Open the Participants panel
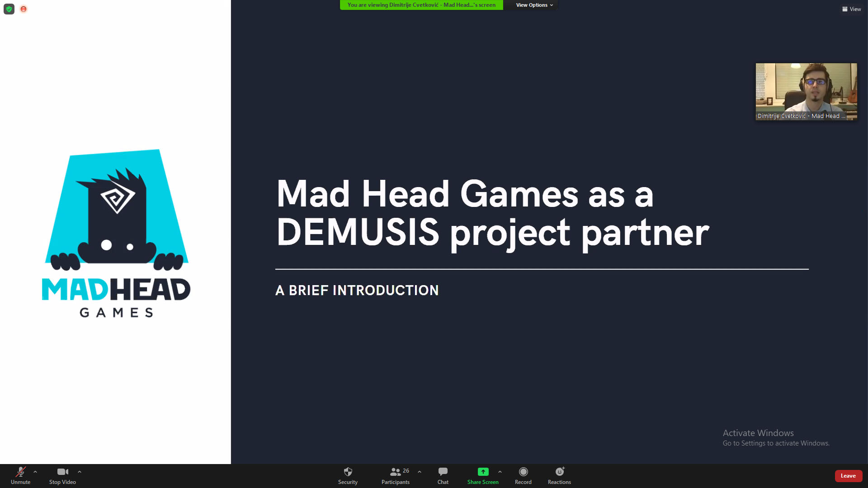 coord(396,476)
